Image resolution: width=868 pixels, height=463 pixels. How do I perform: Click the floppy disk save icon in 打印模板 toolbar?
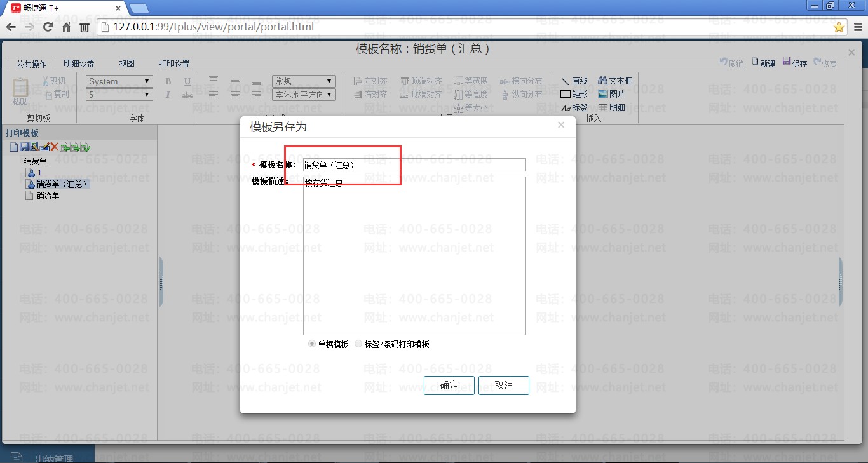pos(24,147)
